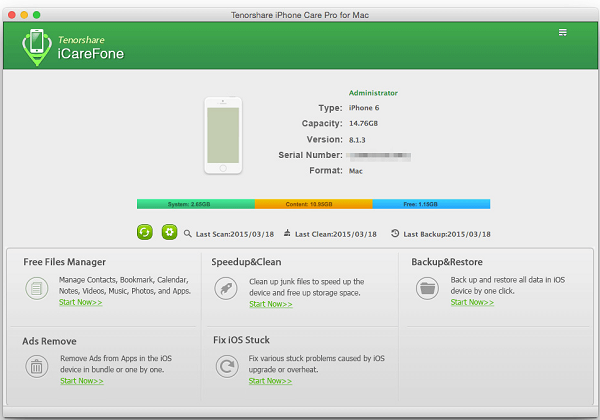The image size is (600, 420).
Task: Start Now under Free Files Manager
Action: 80,302
